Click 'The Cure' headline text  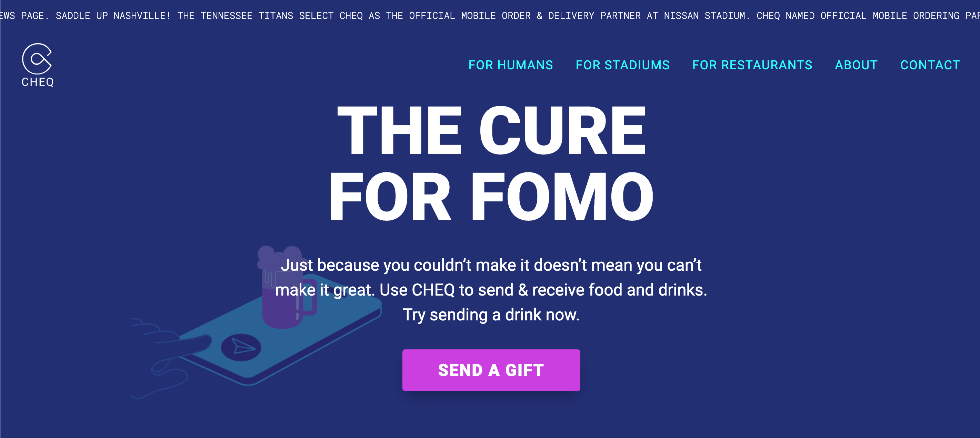pos(491,130)
